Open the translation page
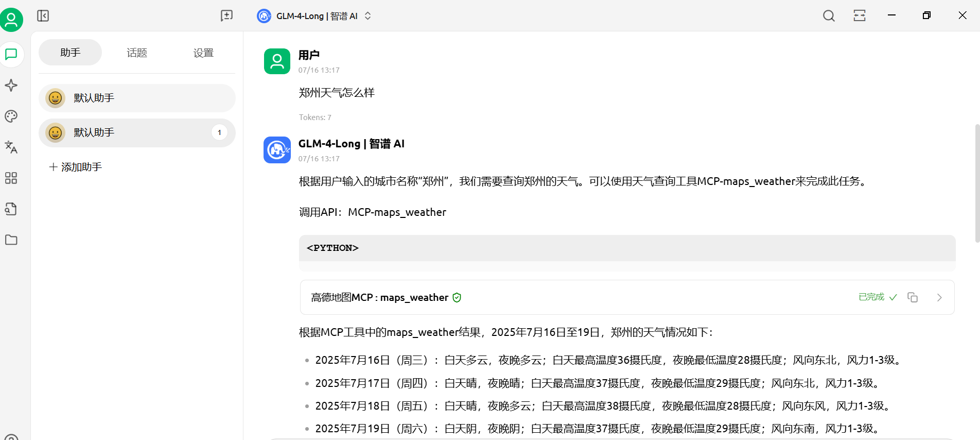980x440 pixels. coord(11,147)
